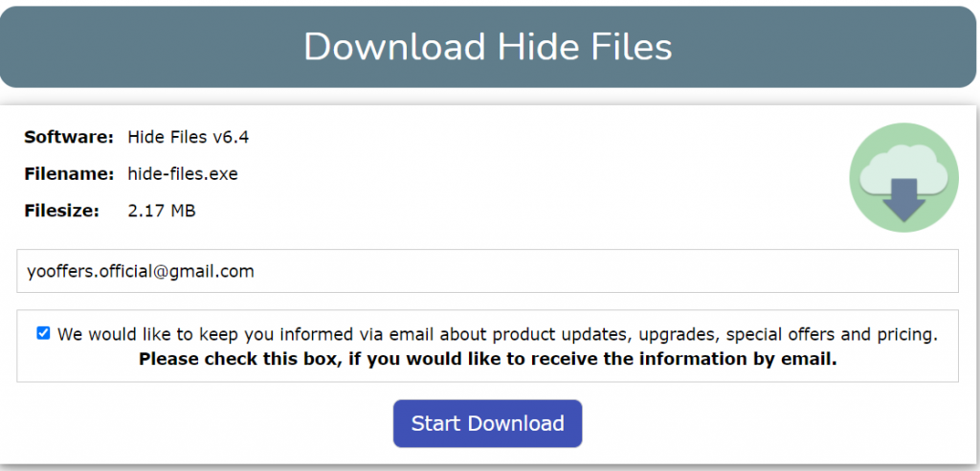Image resolution: width=980 pixels, height=471 pixels.
Task: Click the word 'Download' in the header
Action: 395,46
